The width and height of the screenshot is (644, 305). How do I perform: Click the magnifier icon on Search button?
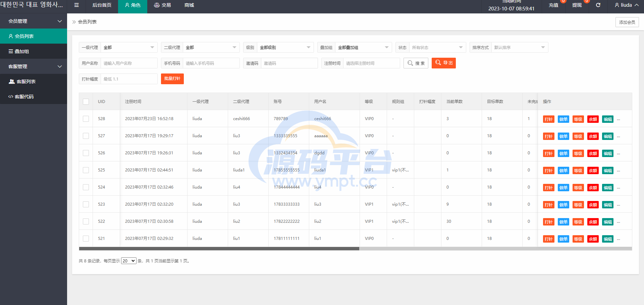tap(410, 63)
